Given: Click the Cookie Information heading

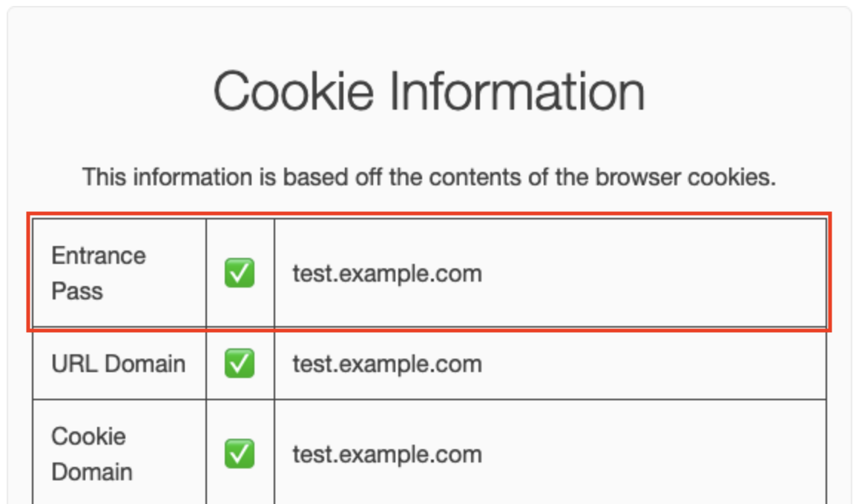Looking at the screenshot, I should [429, 91].
